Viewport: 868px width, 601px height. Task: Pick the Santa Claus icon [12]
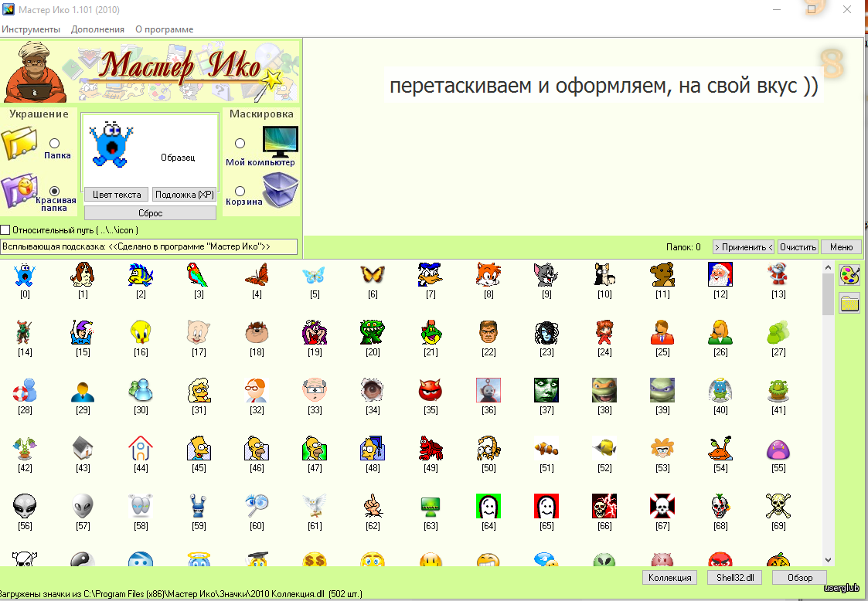point(720,274)
